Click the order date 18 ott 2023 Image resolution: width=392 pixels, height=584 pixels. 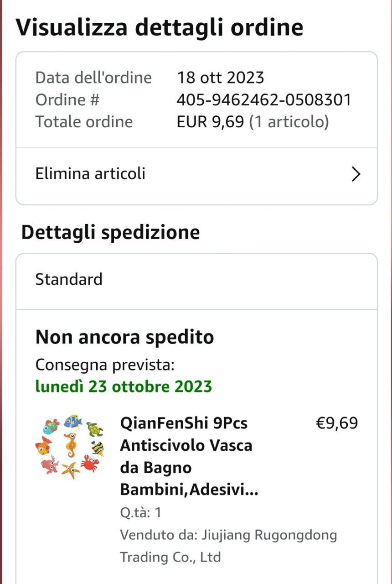220,78
